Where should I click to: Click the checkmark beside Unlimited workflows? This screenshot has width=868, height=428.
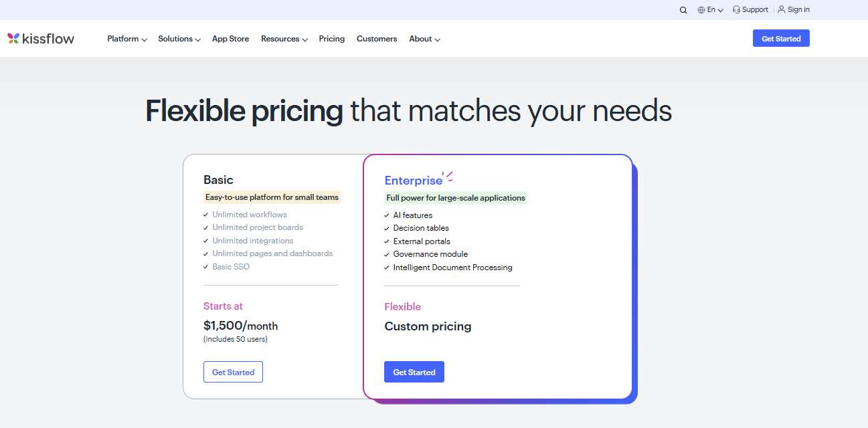coord(206,215)
